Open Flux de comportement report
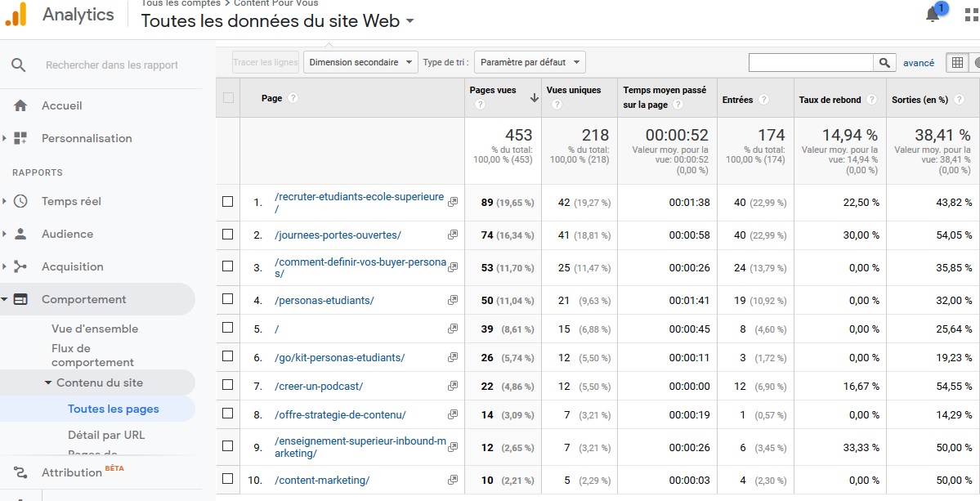Image resolution: width=980 pixels, height=501 pixels. pos(92,355)
